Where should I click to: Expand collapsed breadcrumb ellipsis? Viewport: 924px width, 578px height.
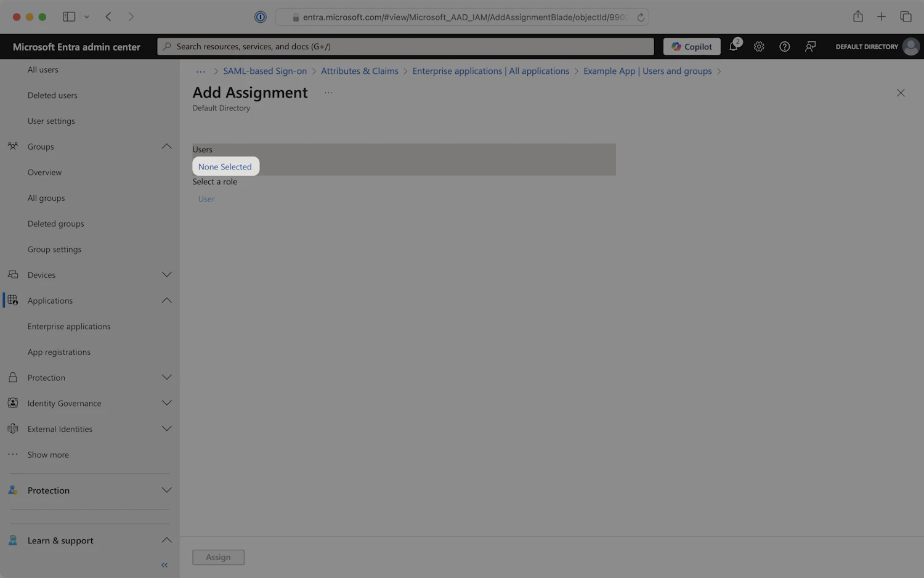tap(201, 71)
